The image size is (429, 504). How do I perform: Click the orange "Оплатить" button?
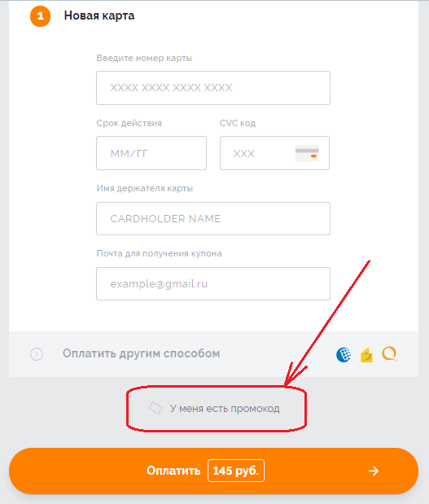214,471
